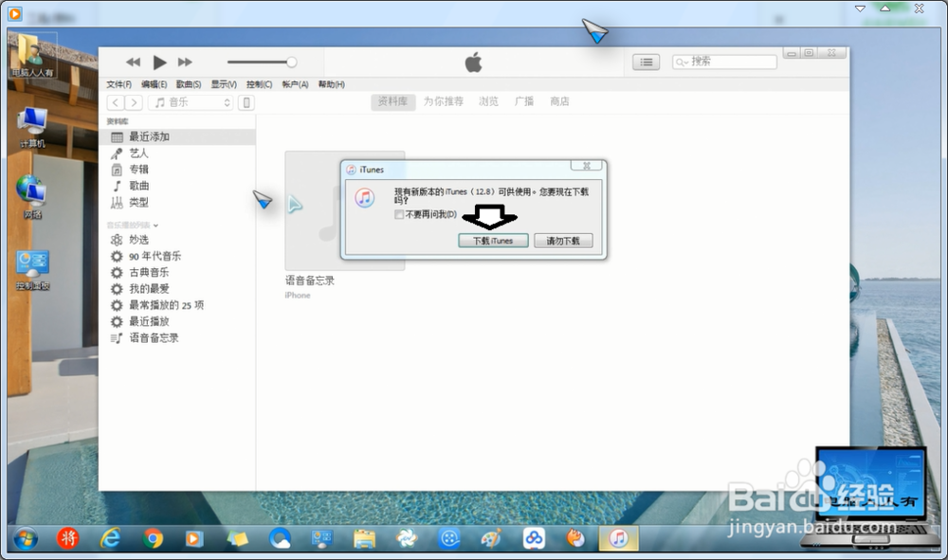The image size is (948, 560).
Task: Switch to the 广播 tab
Action: (x=524, y=101)
